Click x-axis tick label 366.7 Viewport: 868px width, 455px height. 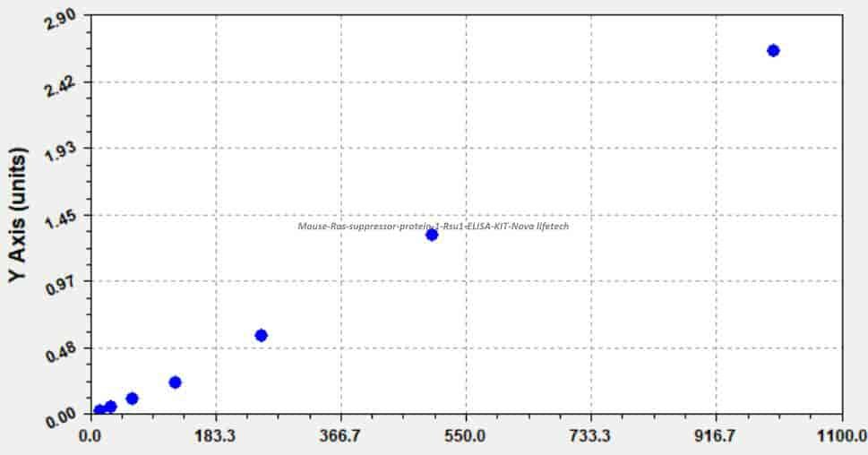pyautogui.click(x=341, y=436)
